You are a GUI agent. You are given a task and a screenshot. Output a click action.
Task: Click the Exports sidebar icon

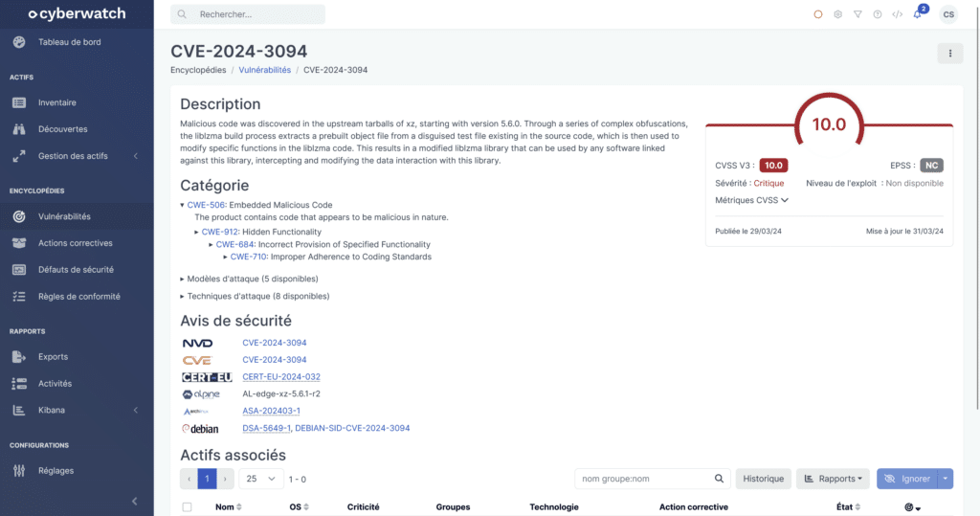pos(19,356)
